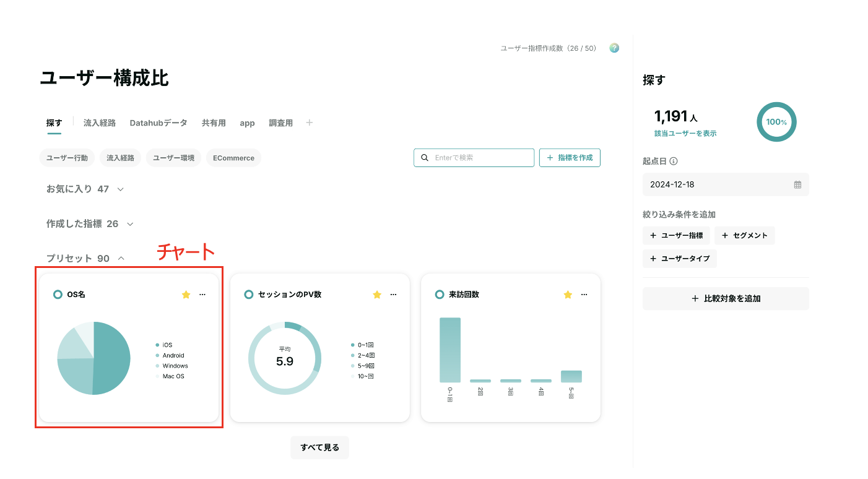The image size is (868, 479).
Task: Open the 起点日 date field 2024-12-18
Action: [726, 184]
